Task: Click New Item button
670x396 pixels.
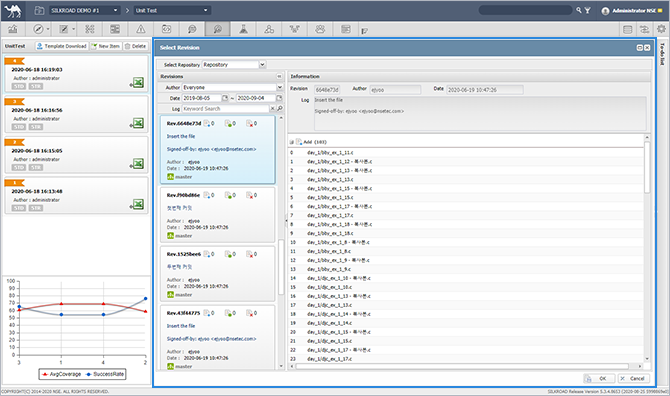Action: tap(106, 46)
